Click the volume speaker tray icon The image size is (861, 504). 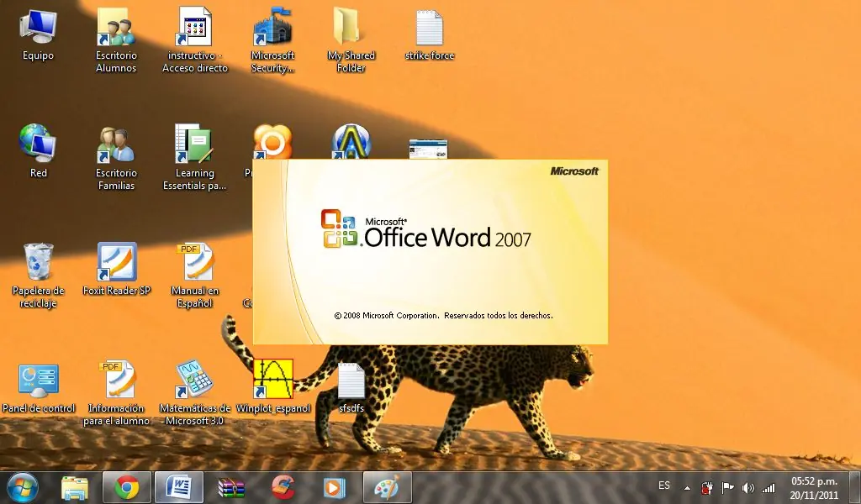747,487
